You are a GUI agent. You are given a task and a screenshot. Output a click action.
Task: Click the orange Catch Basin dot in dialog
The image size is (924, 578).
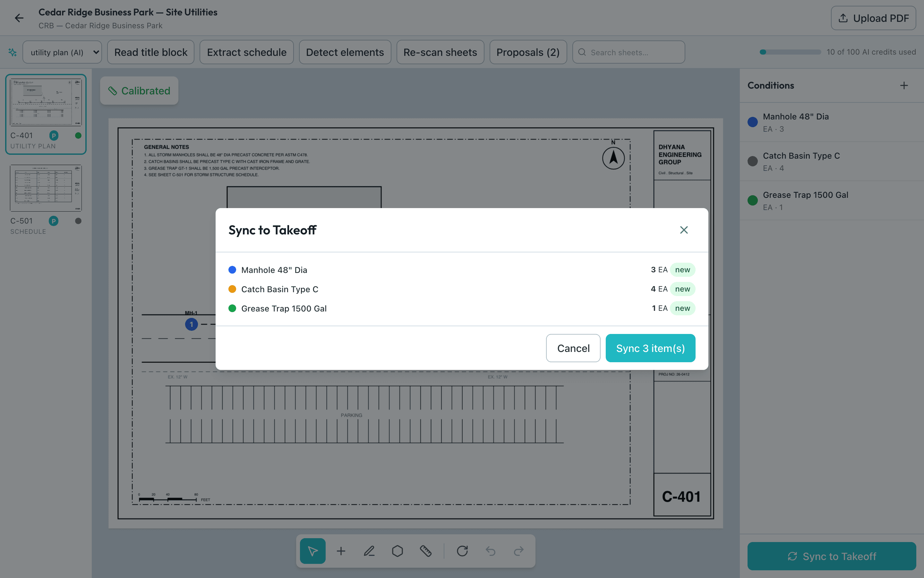coord(232,289)
